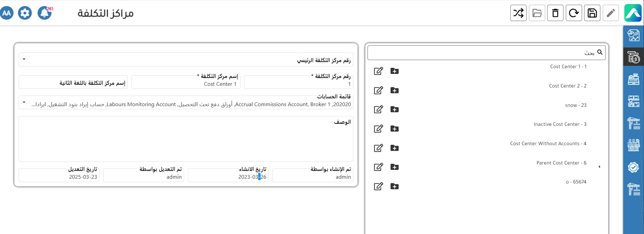Image resolution: width=644 pixels, height=234 pixels.
Task: Open the accounts list dropdown
Action: (x=24, y=102)
